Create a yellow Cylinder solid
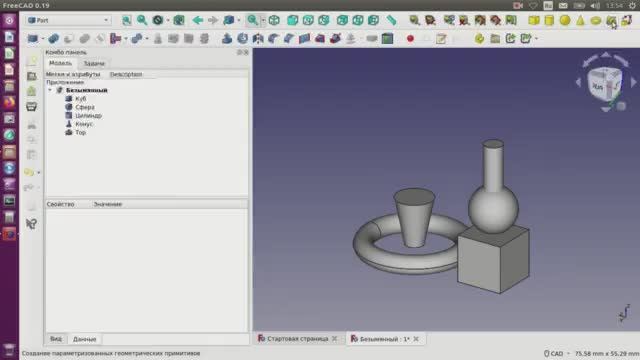 pyautogui.click(x=549, y=20)
